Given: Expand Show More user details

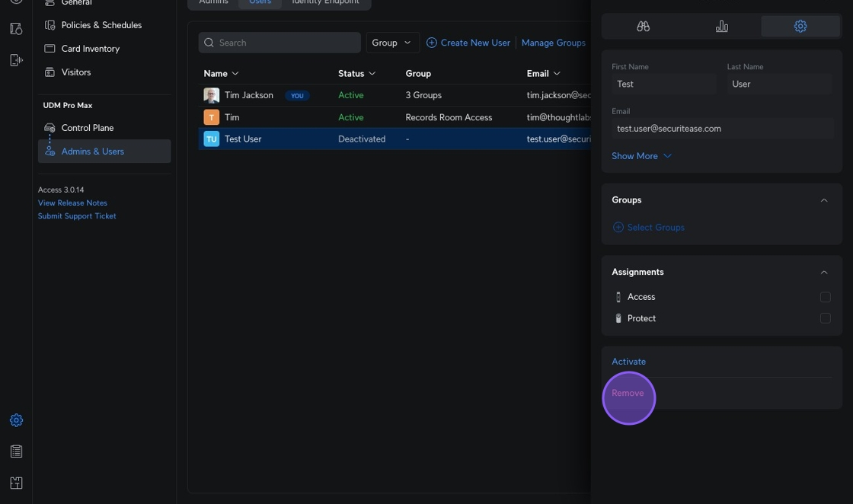Looking at the screenshot, I should 641,156.
